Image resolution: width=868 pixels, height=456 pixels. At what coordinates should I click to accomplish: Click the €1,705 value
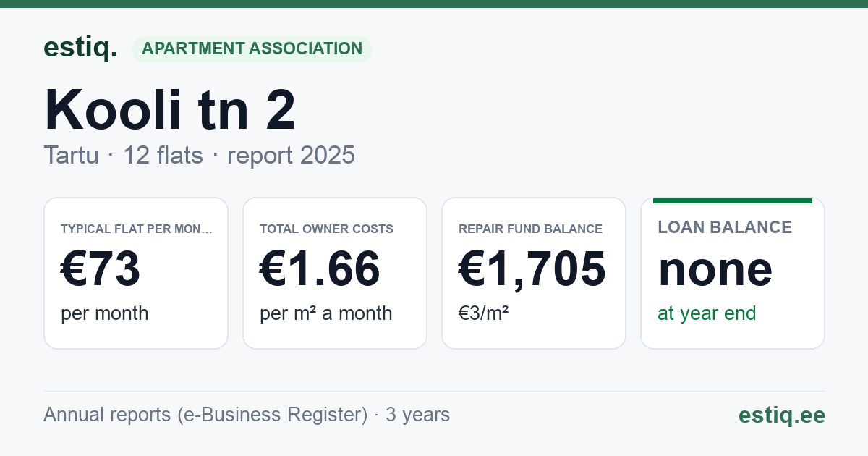pos(532,269)
